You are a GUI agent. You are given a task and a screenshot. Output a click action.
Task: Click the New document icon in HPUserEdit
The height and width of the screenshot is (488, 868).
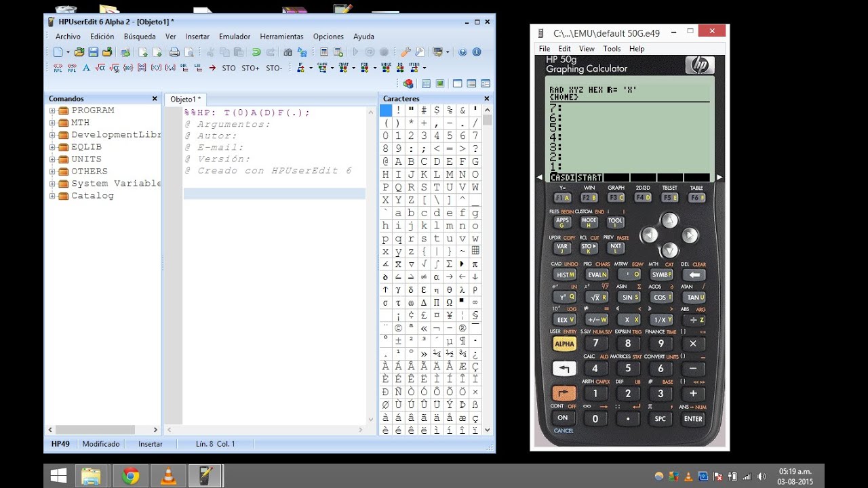tap(58, 52)
